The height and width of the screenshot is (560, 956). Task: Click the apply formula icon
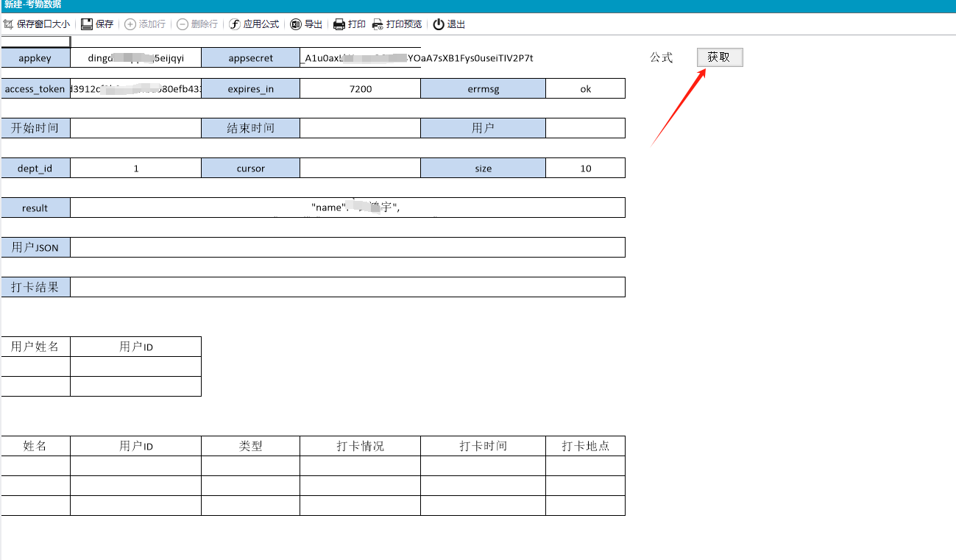point(235,24)
